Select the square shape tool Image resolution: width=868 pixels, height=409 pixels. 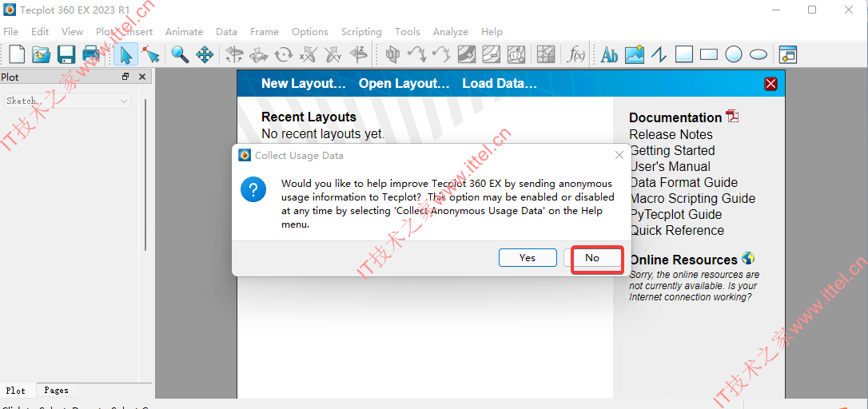pyautogui.click(x=684, y=54)
